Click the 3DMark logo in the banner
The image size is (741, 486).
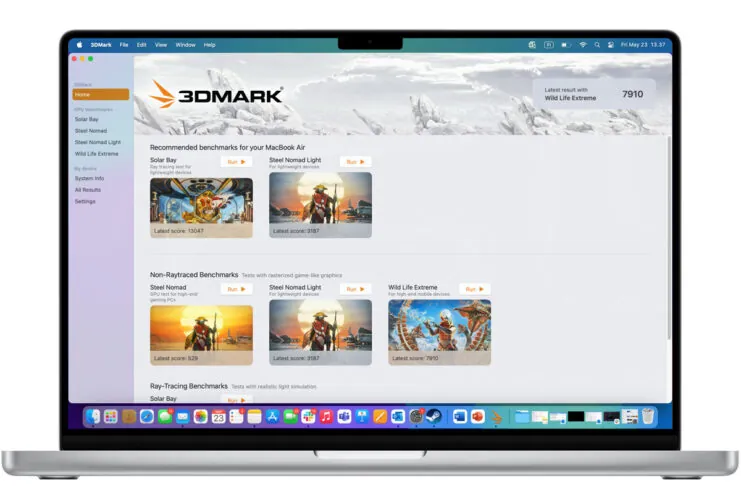(216, 95)
